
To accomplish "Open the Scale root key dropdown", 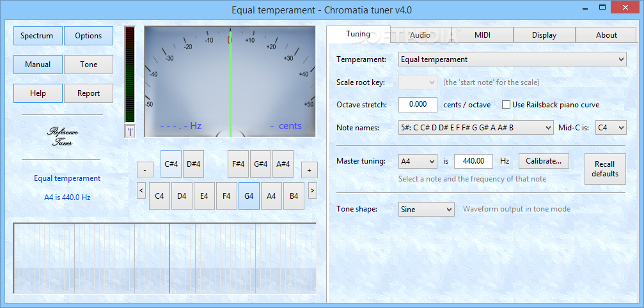I will coord(418,82).
